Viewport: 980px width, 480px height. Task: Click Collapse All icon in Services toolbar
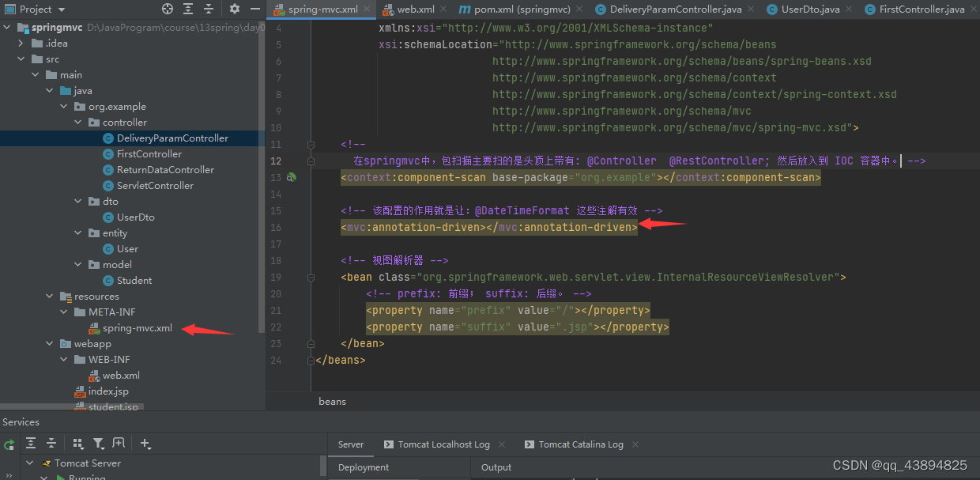[51, 444]
